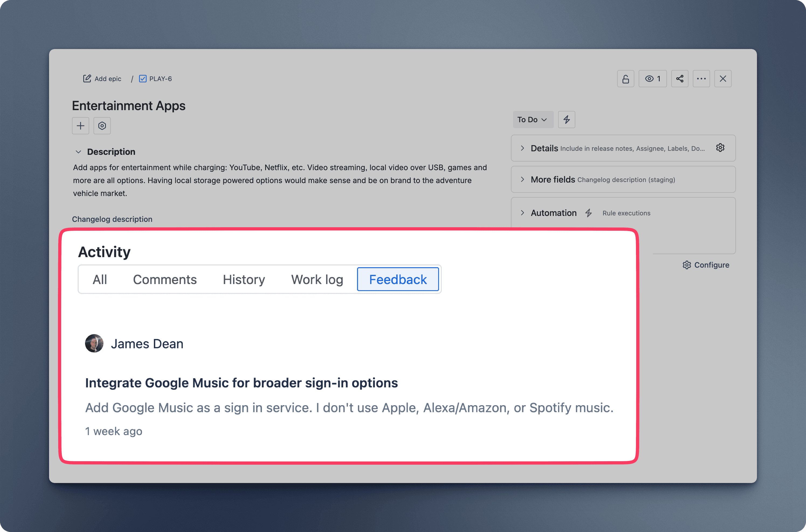Switch to the Comments tab
Screen dimensions: 806x532
click(165, 279)
